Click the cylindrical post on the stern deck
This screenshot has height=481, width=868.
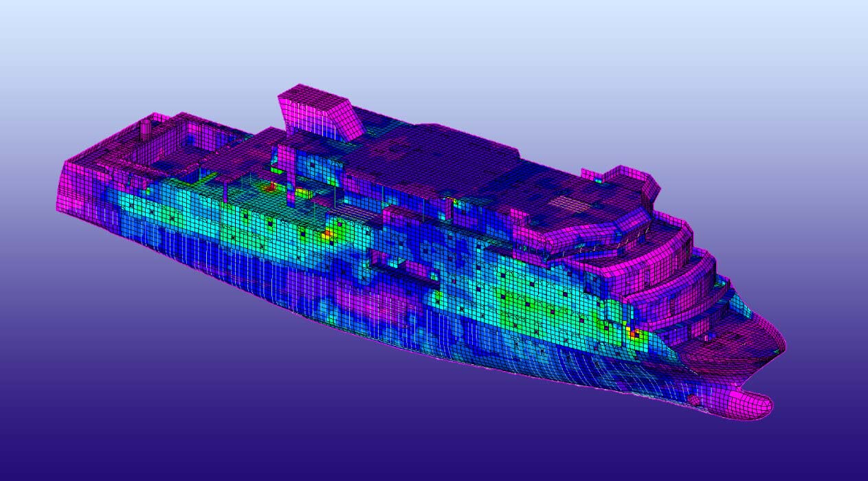[145, 128]
